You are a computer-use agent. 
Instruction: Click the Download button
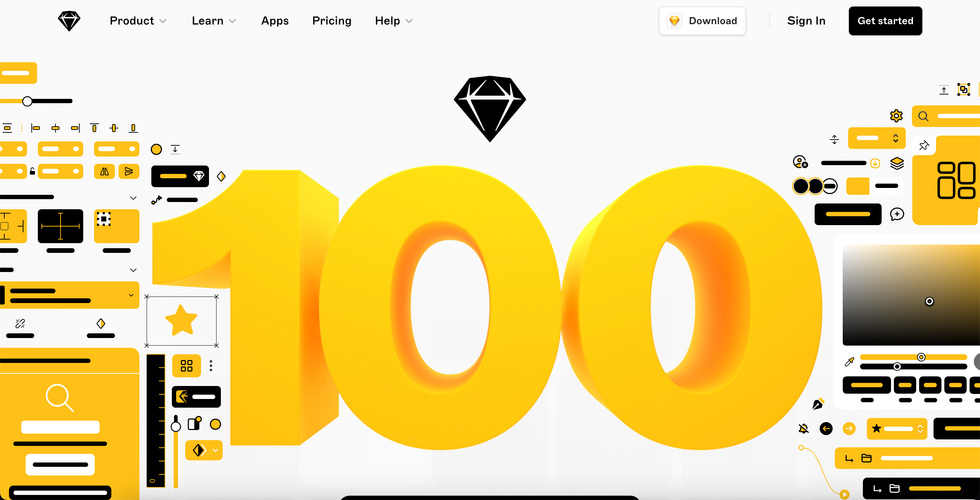pyautogui.click(x=702, y=21)
